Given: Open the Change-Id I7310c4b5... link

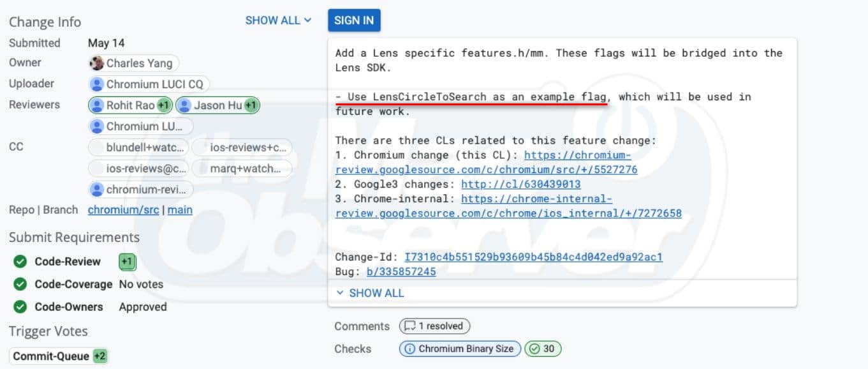Looking at the screenshot, I should pos(534,257).
